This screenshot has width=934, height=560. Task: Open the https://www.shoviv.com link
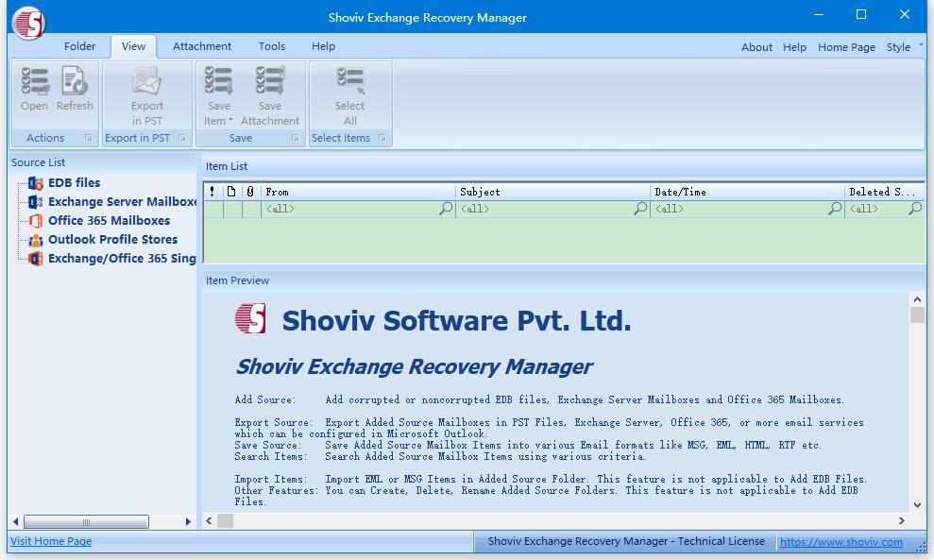(841, 541)
